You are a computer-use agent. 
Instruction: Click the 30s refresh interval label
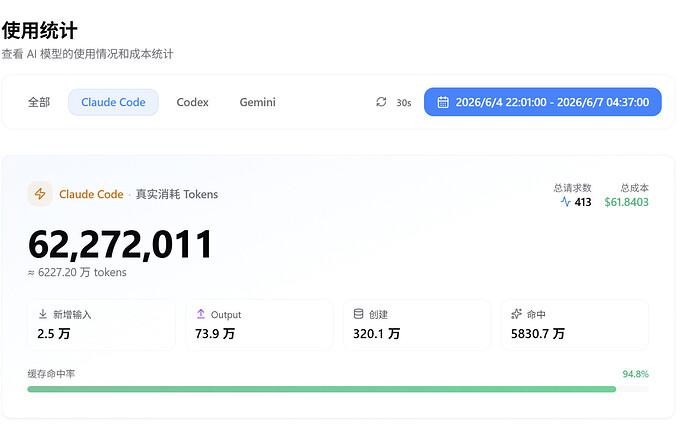(x=404, y=103)
